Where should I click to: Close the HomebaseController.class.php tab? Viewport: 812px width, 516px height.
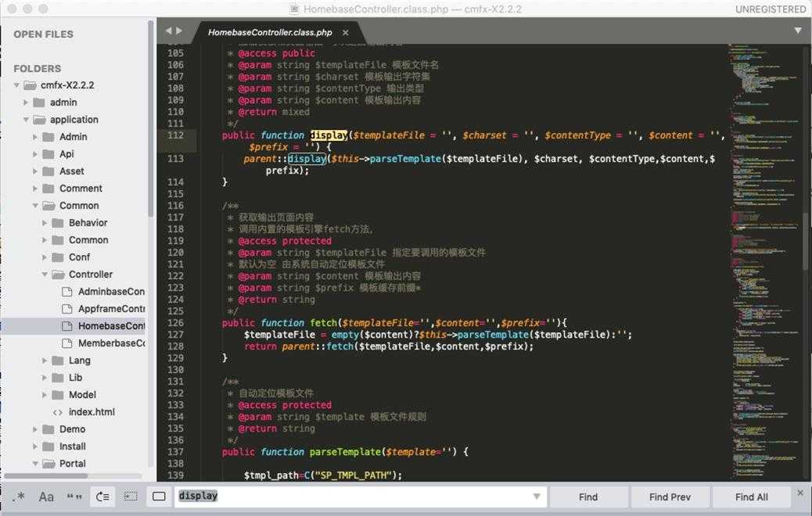click(346, 33)
